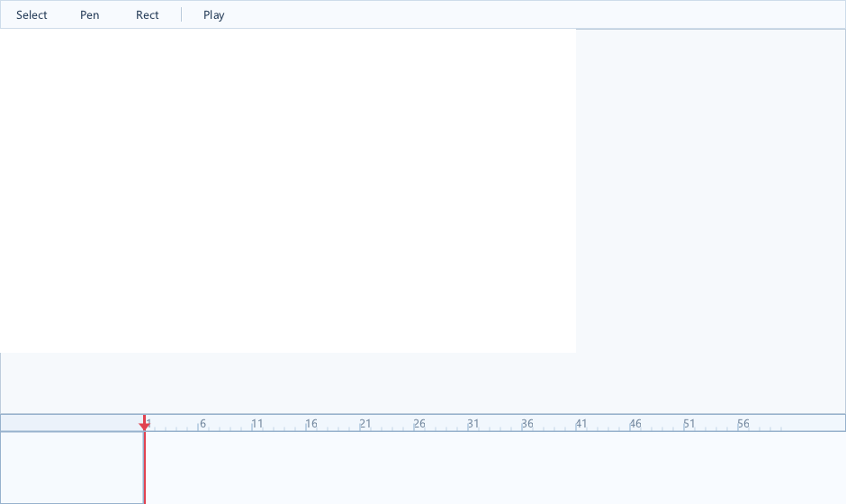Viewport: 846px width, 504px height.
Task: Activate the Pen tool
Action: [90, 15]
